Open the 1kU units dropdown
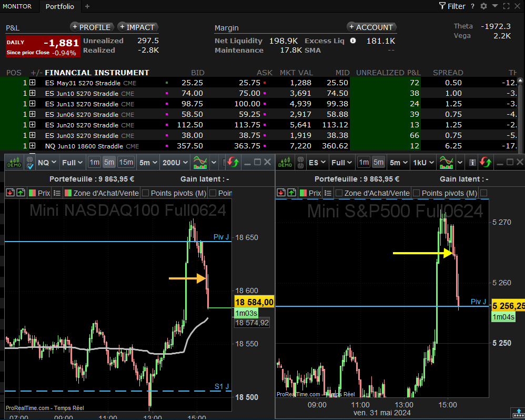Screen dimensions: 525x420 [x=423, y=163]
